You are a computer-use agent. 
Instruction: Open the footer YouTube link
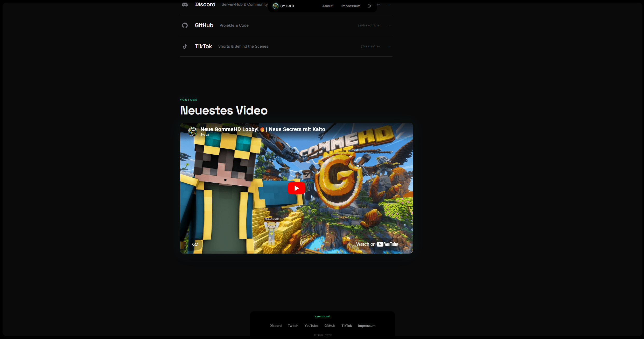click(311, 326)
